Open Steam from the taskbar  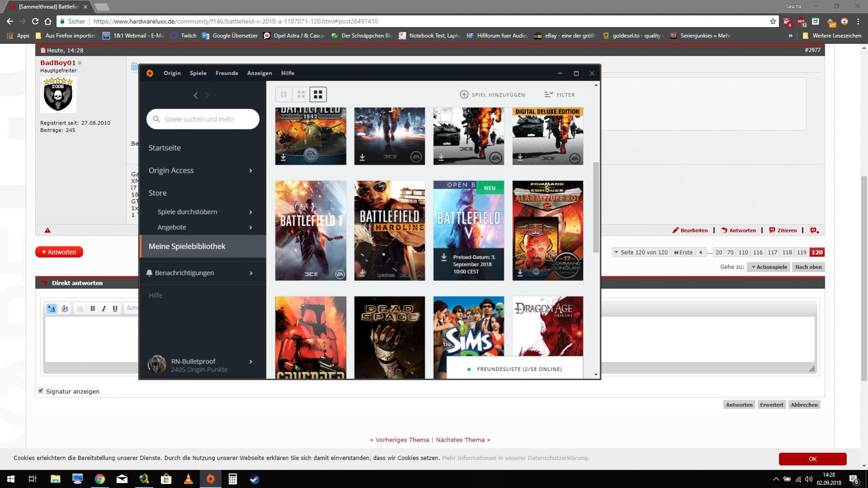255,479
